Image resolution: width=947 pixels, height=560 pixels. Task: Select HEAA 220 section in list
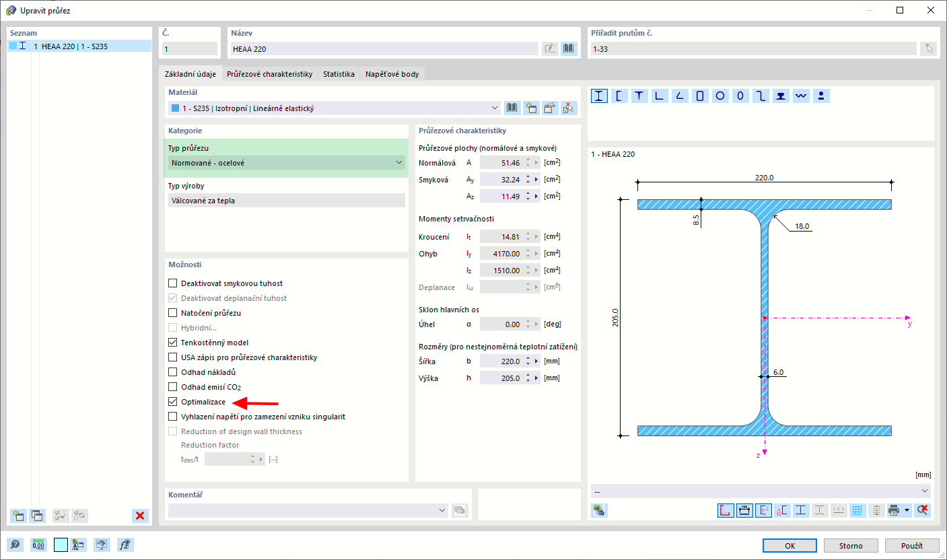click(x=79, y=46)
